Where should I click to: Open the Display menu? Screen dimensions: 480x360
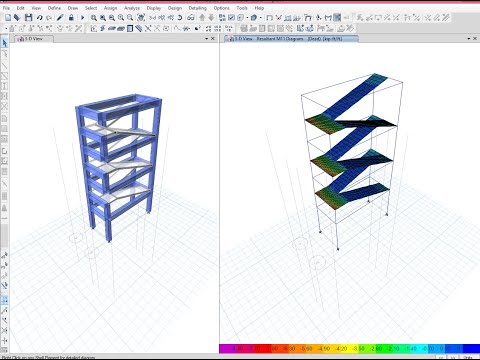(154, 8)
